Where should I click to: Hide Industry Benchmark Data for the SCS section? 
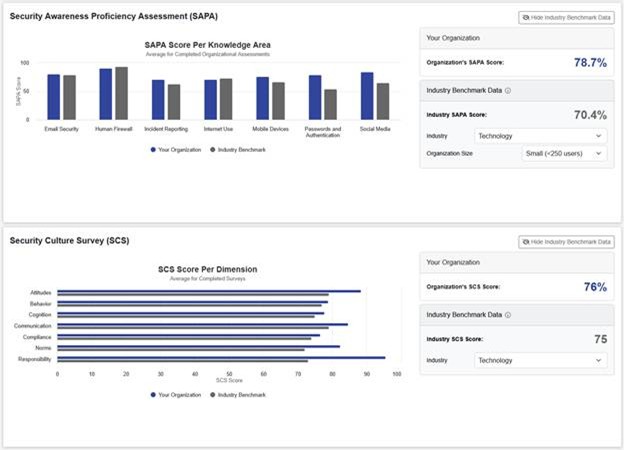(566, 242)
